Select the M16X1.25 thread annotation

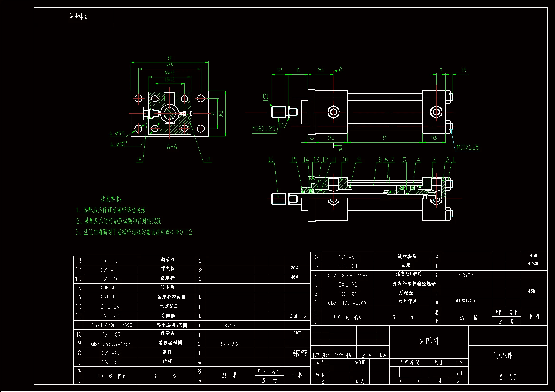[x=263, y=129]
